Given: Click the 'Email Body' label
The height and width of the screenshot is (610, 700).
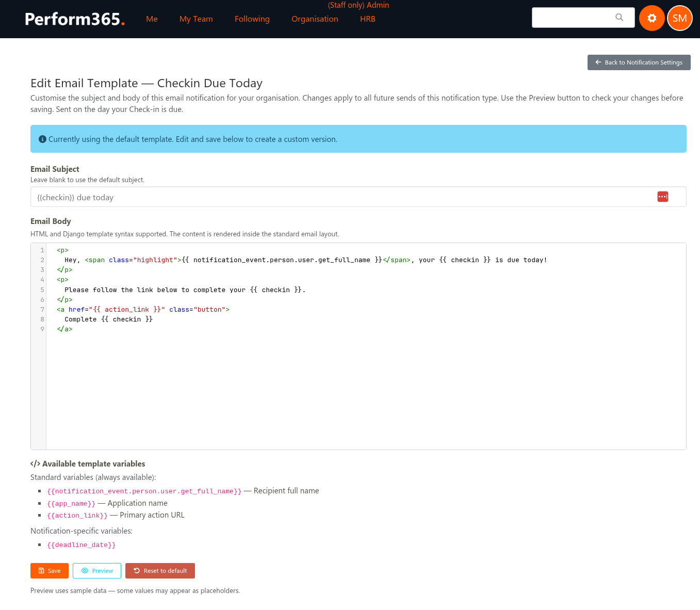Looking at the screenshot, I should (51, 221).
